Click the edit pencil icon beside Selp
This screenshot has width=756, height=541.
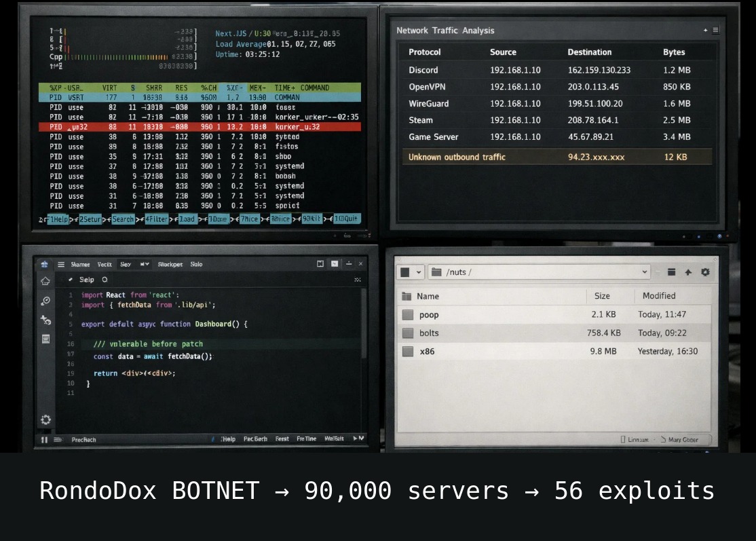point(71,279)
